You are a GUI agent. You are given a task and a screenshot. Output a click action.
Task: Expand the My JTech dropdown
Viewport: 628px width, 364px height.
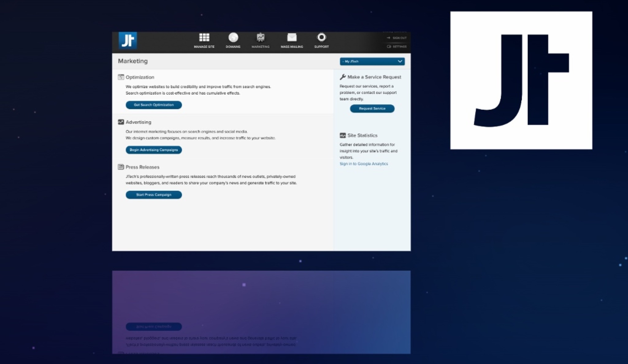click(x=368, y=62)
